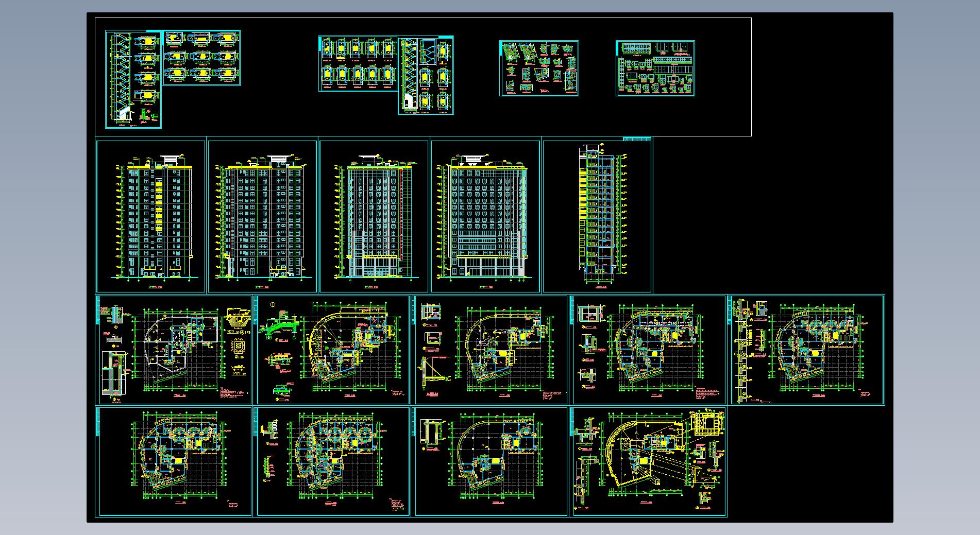Click the floor plan with green ramp detail

[333, 350]
